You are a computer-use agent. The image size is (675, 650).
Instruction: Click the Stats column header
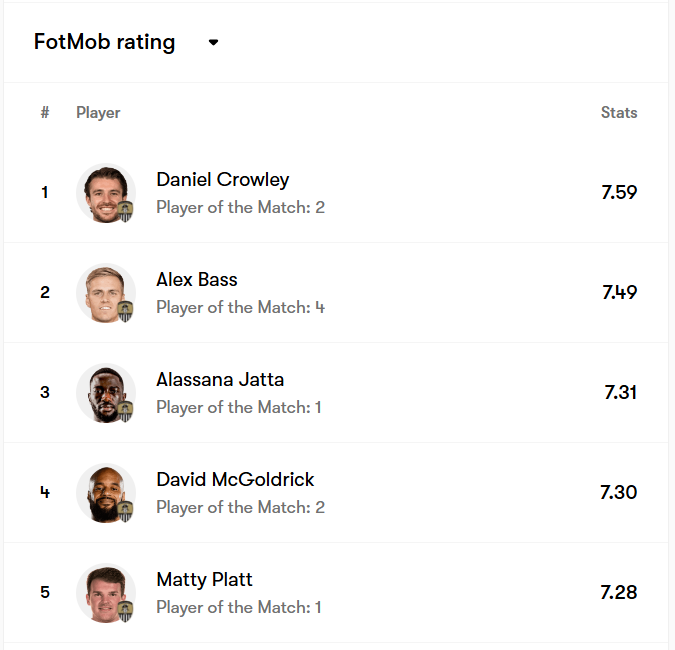coord(618,113)
